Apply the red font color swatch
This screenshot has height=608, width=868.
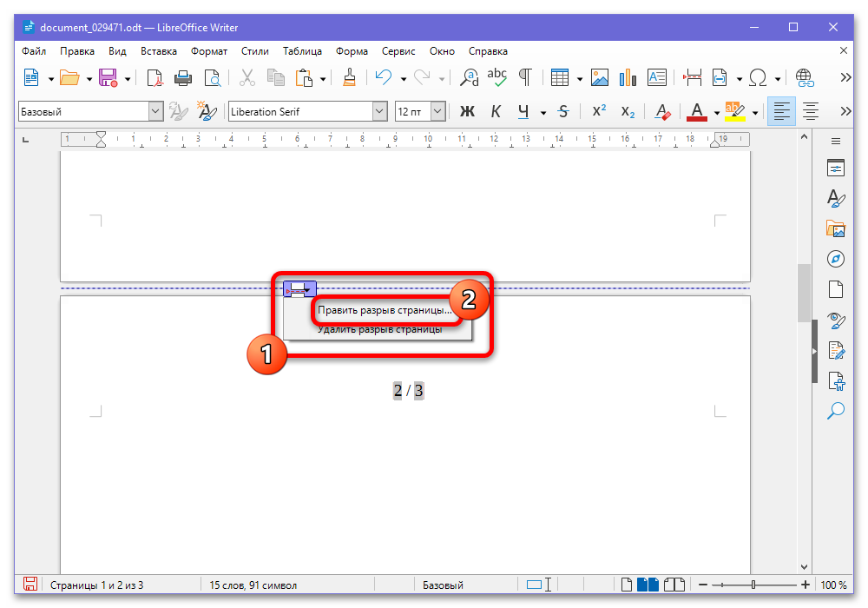coord(696,112)
